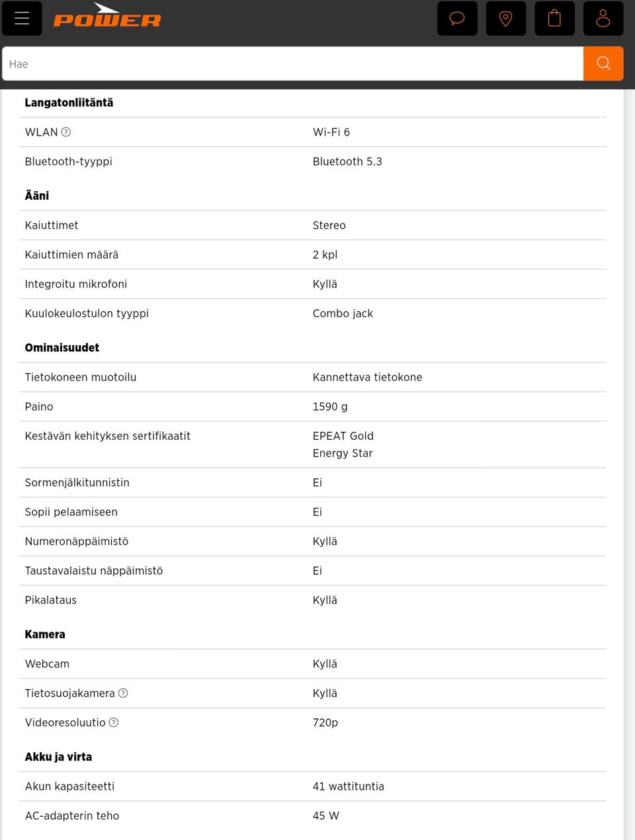
Task: Open the store locator pin icon
Action: [x=506, y=19]
